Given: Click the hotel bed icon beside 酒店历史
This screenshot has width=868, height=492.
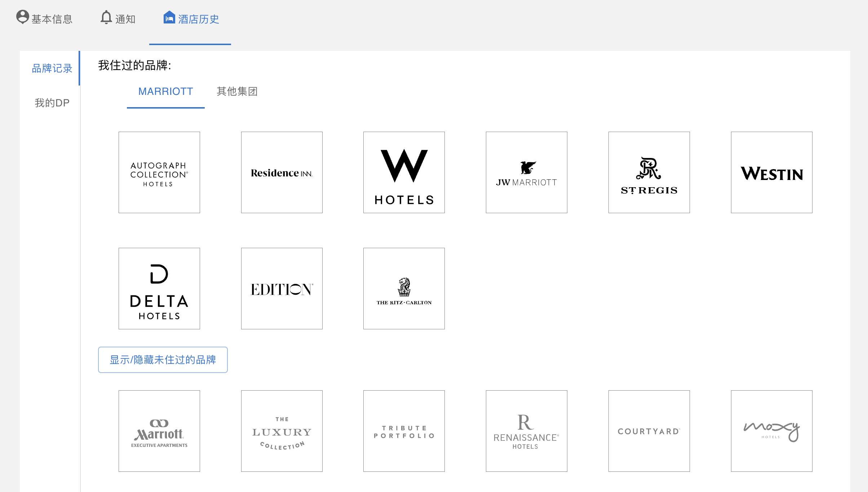Looking at the screenshot, I should [x=169, y=17].
